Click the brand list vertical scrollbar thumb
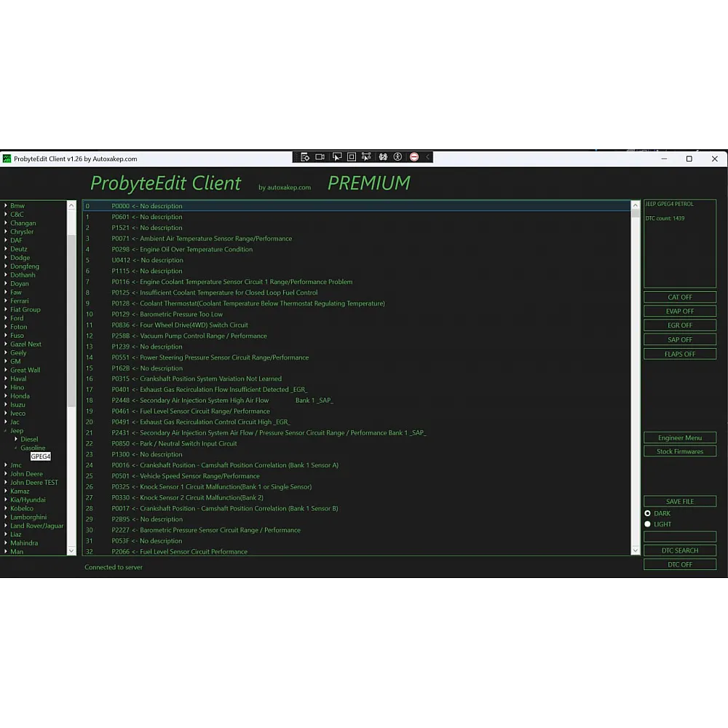This screenshot has height=728, width=728. tap(71, 320)
